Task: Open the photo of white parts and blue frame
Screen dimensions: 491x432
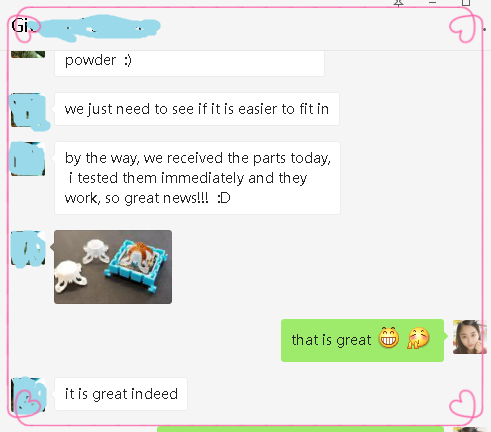Action: click(113, 267)
